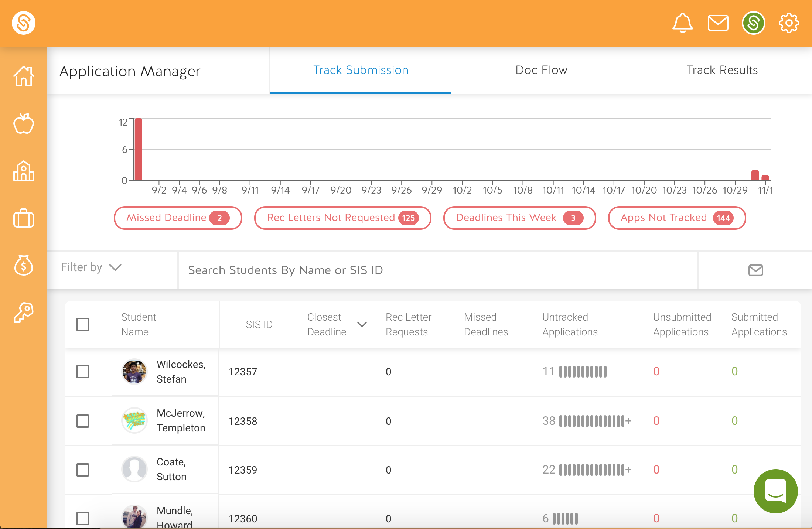Click the Scoir logo in header

(24, 23)
